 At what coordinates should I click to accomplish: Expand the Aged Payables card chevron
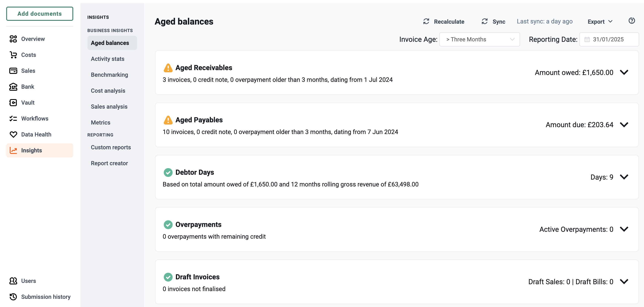(x=624, y=125)
